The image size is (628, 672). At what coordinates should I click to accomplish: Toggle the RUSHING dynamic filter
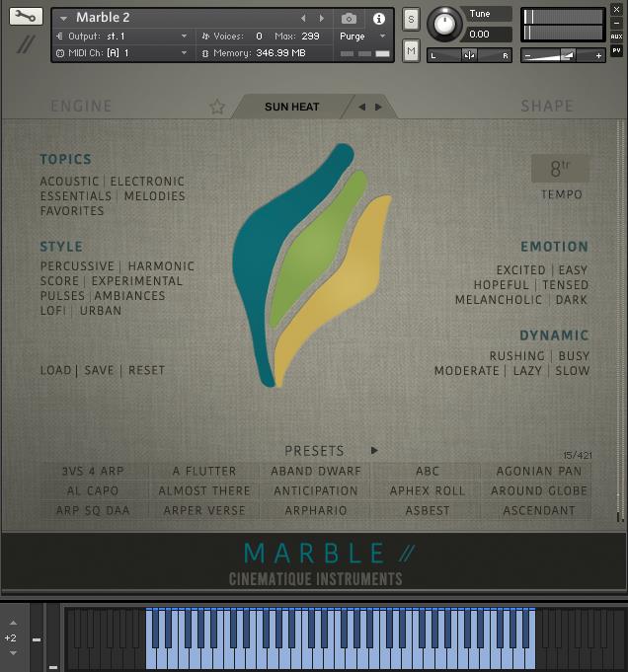[x=516, y=355]
